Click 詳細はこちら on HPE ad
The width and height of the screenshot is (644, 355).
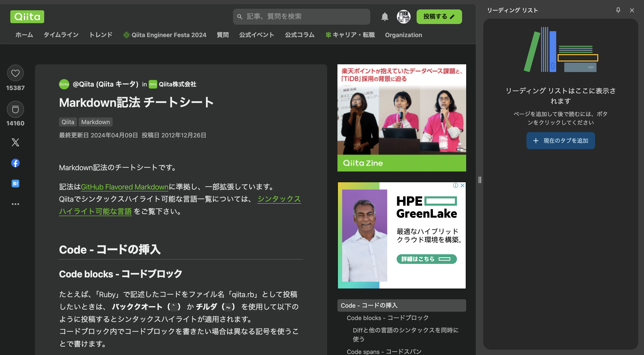[x=426, y=259]
